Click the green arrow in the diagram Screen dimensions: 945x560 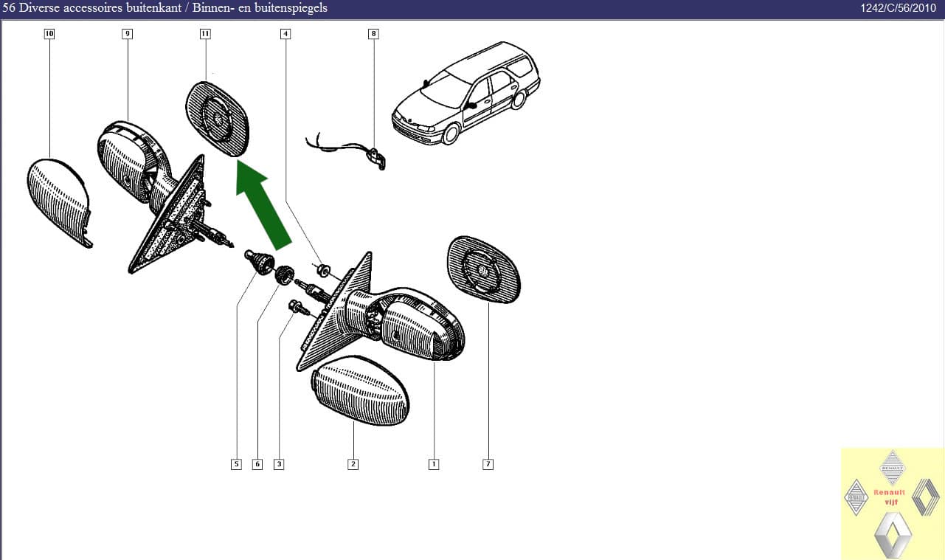(x=263, y=207)
